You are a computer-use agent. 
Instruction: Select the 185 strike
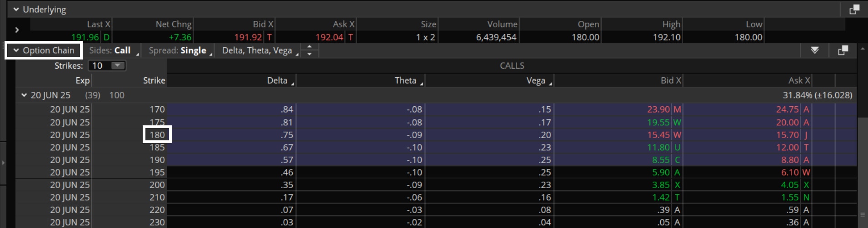tap(157, 148)
